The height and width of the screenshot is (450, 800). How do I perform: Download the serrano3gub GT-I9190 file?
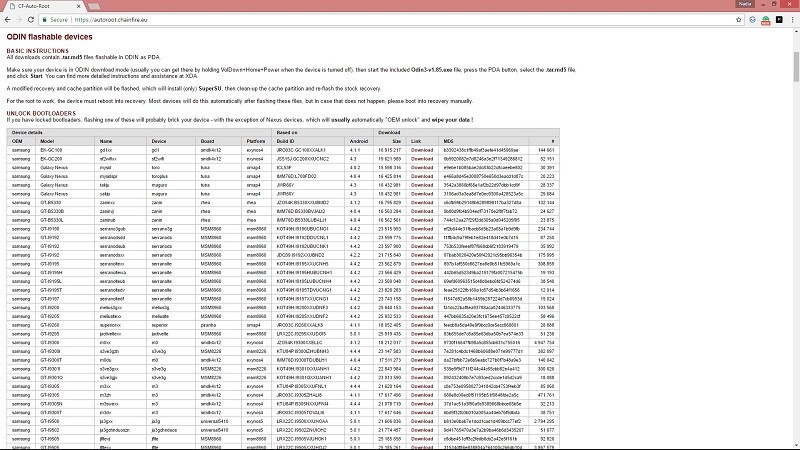[x=422, y=229]
